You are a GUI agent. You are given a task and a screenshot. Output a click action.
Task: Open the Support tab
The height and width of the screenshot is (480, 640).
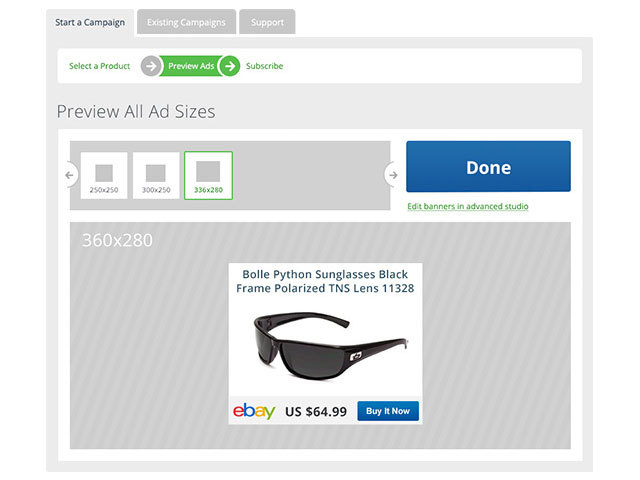[267, 22]
